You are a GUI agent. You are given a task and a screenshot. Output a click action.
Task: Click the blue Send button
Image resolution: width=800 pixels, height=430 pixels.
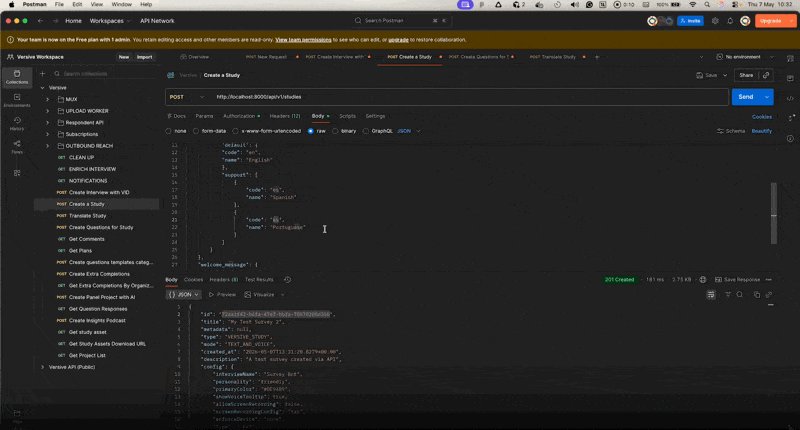click(746, 97)
